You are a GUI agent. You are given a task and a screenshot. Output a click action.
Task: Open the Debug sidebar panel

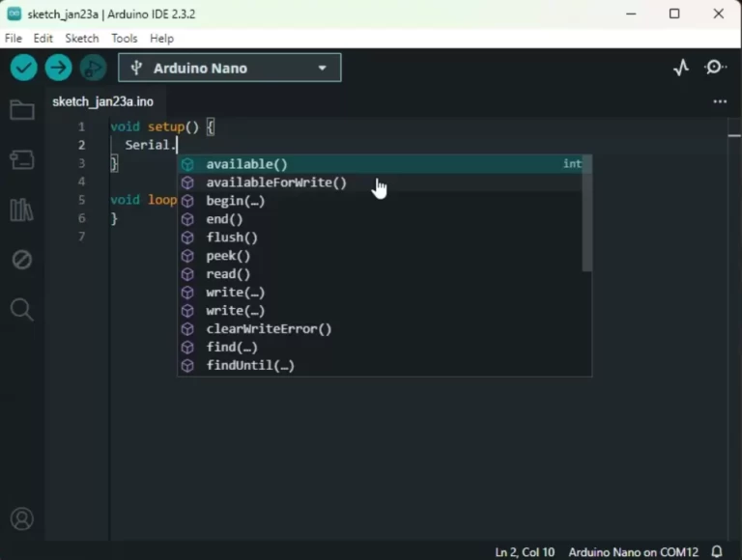tap(22, 260)
